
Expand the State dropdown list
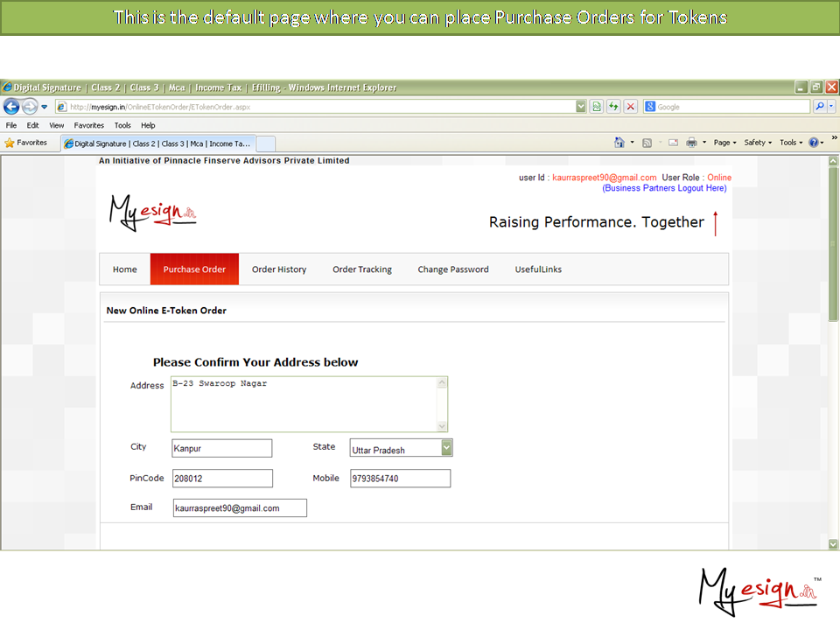tap(446, 448)
